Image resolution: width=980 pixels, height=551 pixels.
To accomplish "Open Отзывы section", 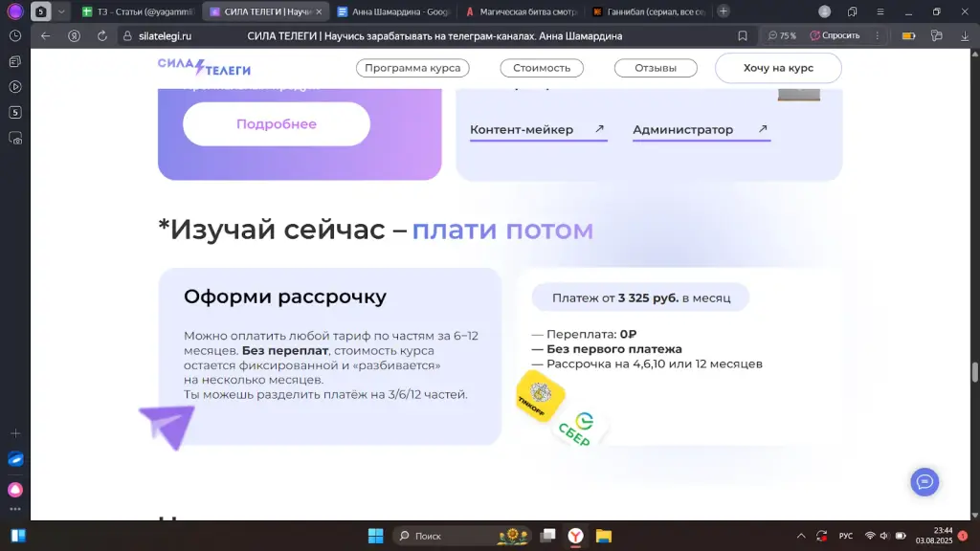I will (x=656, y=68).
